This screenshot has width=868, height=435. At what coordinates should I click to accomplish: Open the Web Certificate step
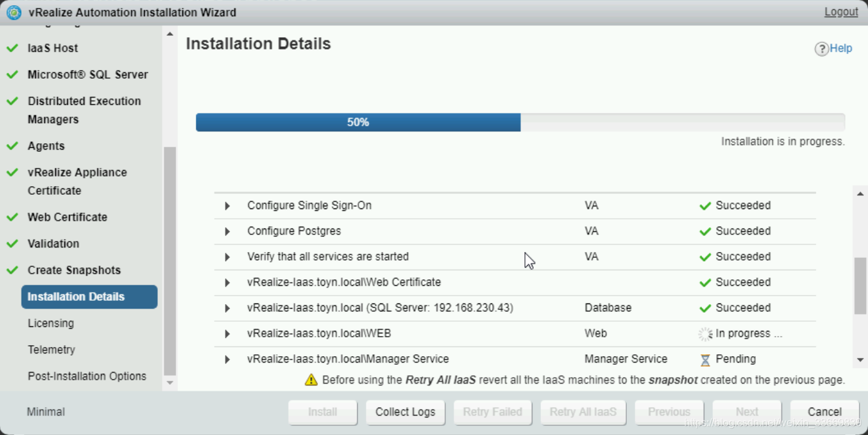point(67,217)
